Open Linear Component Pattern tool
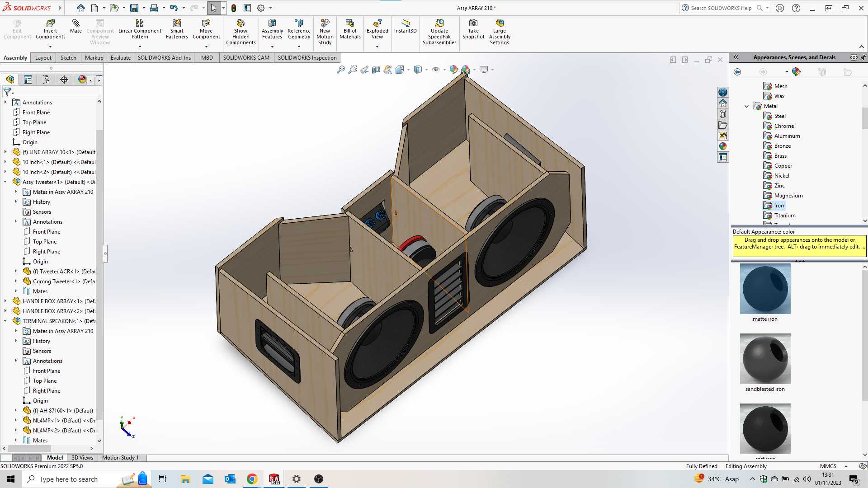868x488 pixels. pos(140,29)
